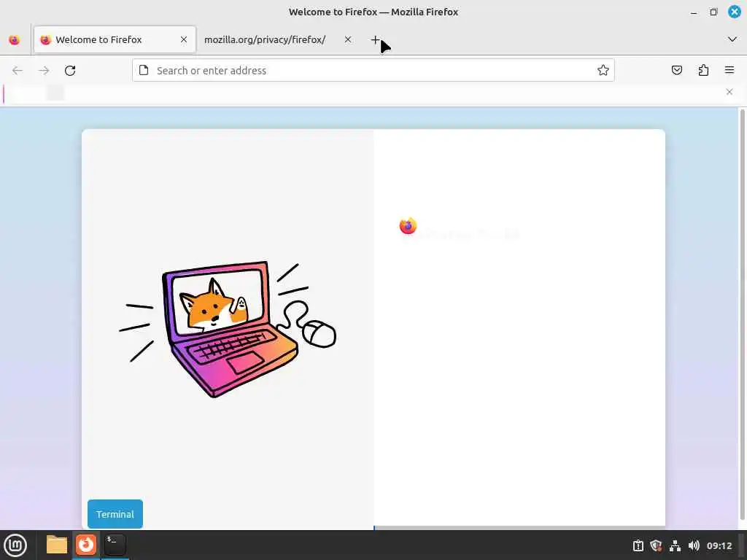
Task: Go forward one page
Action: click(44, 71)
